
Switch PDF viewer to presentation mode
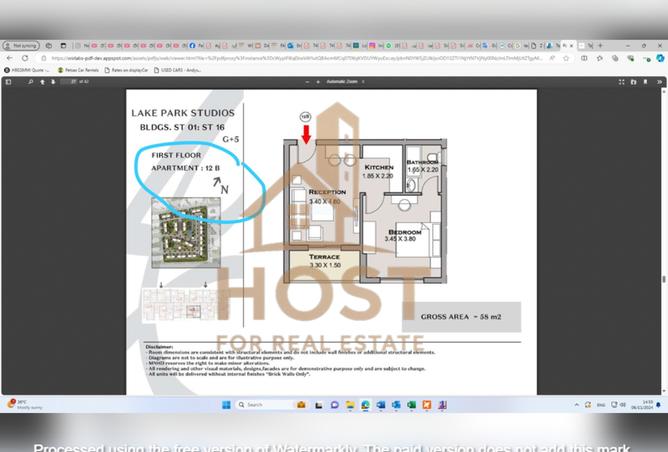click(622, 82)
